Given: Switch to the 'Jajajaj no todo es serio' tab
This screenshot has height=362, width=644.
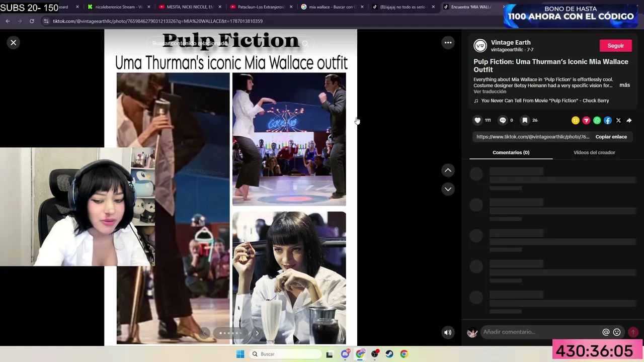Looking at the screenshot, I should pyautogui.click(x=403, y=7).
